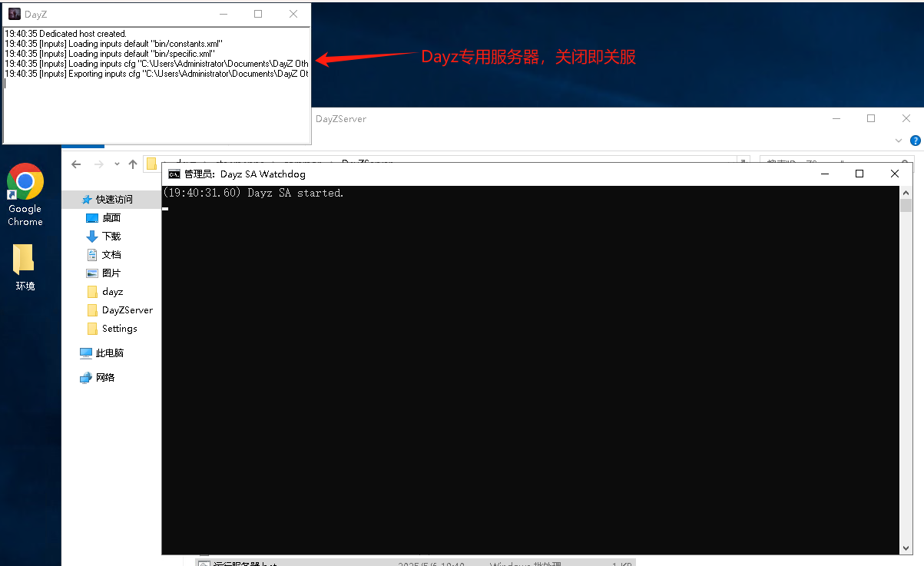Go up one folder level in explorer
Viewport: 924px width, 566px height.
coord(133,164)
